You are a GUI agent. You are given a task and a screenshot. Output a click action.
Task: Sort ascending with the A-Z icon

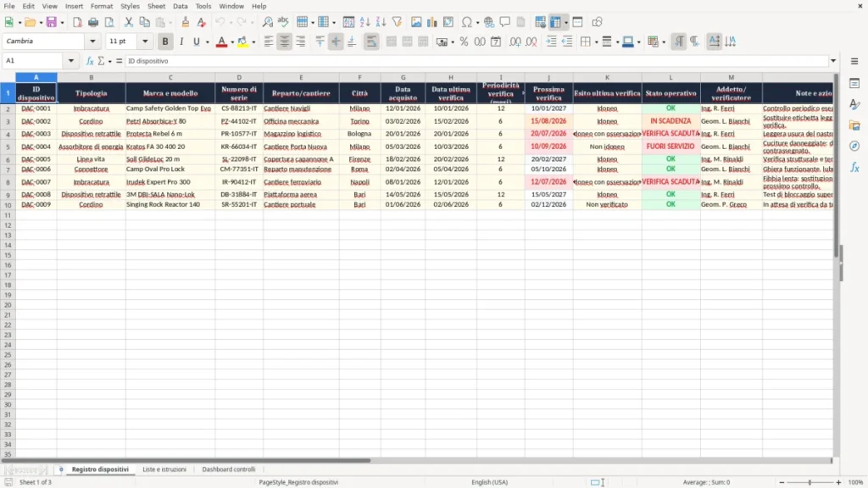[364, 22]
